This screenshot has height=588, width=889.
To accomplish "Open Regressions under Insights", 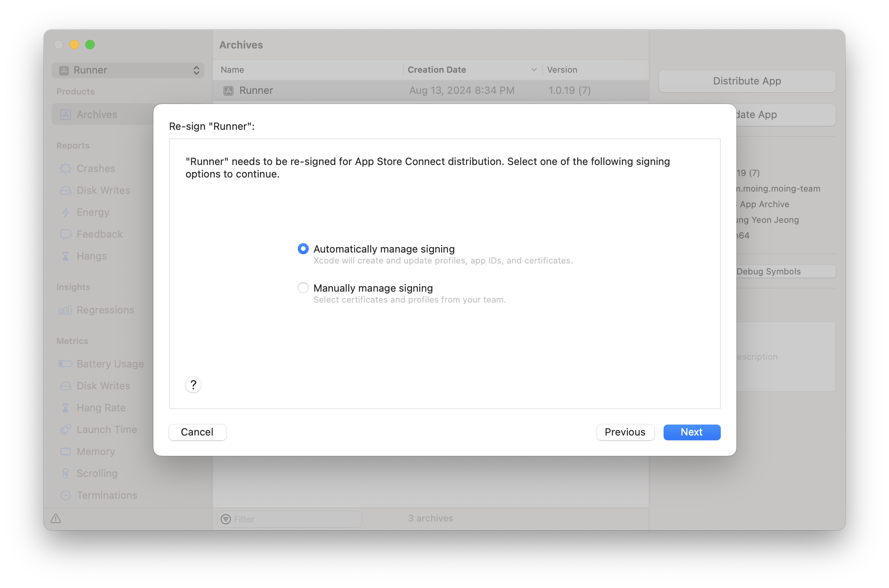I will 105,310.
